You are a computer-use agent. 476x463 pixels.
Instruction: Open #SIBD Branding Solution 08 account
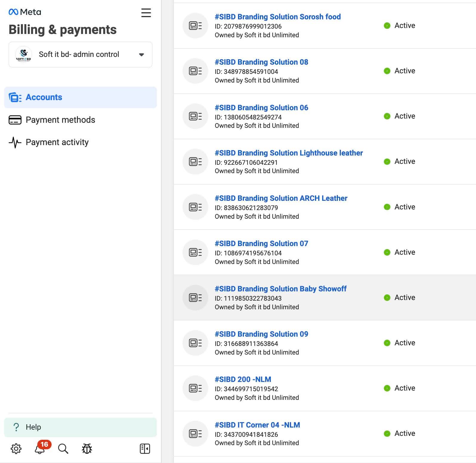click(x=262, y=62)
